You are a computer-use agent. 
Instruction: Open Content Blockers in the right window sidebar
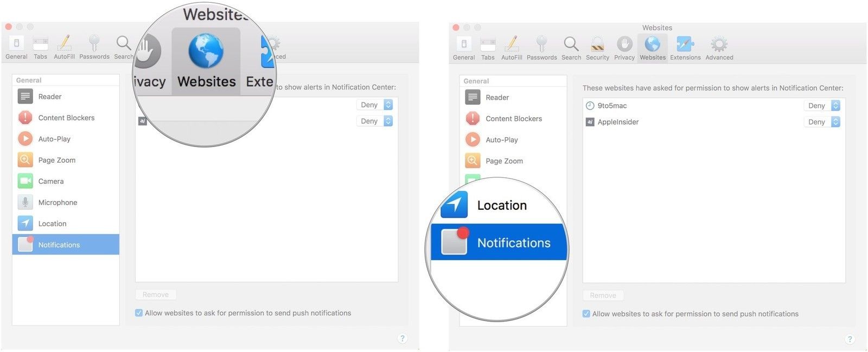point(513,119)
